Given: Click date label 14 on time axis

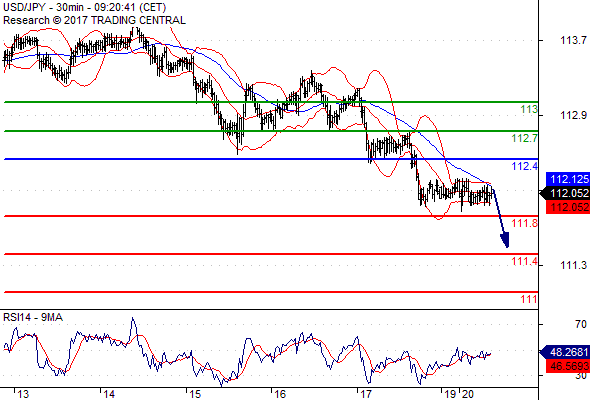Looking at the screenshot, I should [109, 394].
